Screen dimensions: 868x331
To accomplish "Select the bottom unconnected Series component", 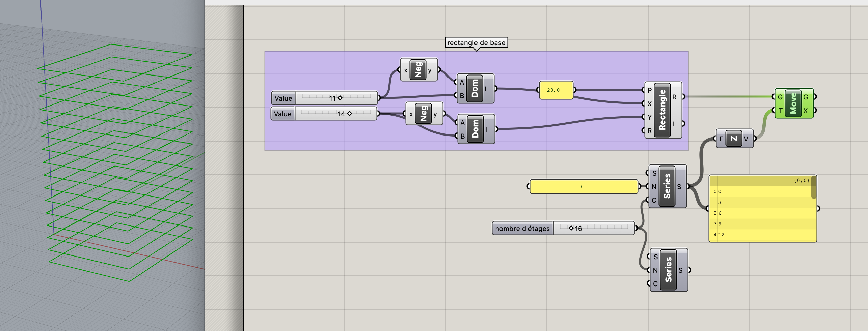I will [668, 270].
